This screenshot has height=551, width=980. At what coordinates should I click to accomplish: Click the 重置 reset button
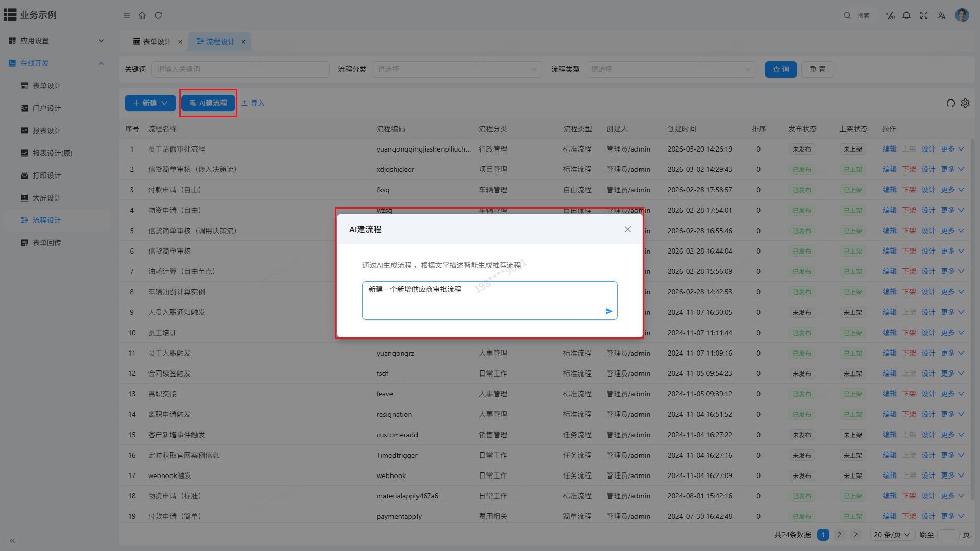click(x=818, y=69)
